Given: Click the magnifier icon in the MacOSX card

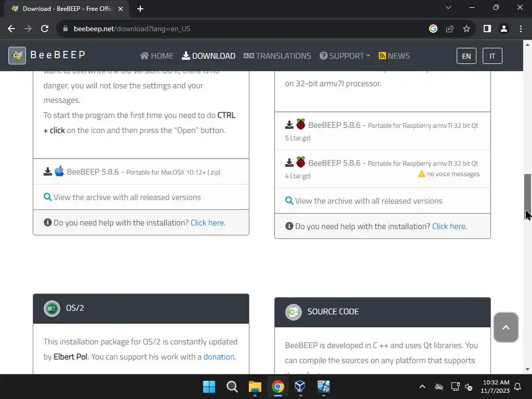Looking at the screenshot, I should point(47,197).
